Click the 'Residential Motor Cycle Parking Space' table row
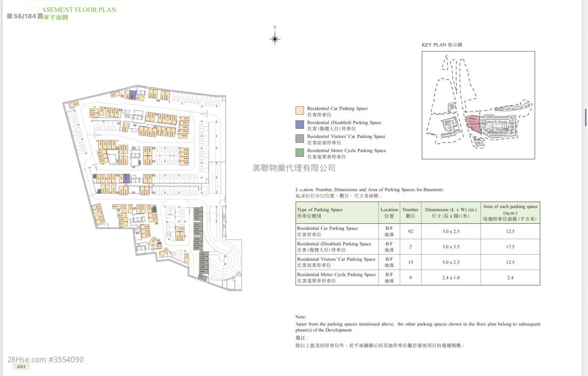 336,278
